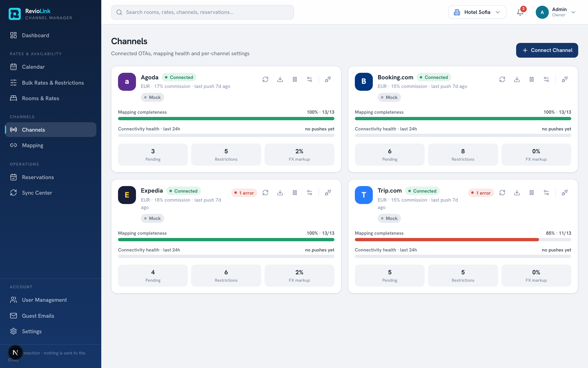Screen dimensions: 588x368
Task: Go to Sync Center
Action: pyautogui.click(x=51, y=193)
